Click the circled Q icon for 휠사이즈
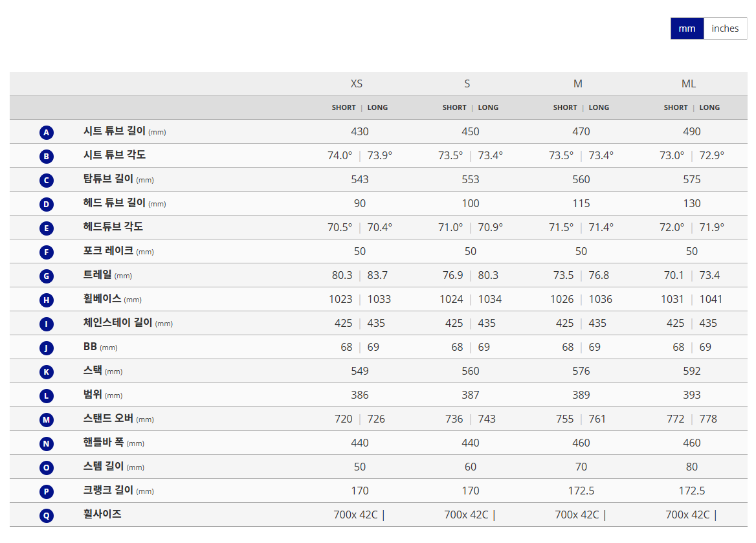This screenshot has height=543, width=756. pyautogui.click(x=46, y=516)
